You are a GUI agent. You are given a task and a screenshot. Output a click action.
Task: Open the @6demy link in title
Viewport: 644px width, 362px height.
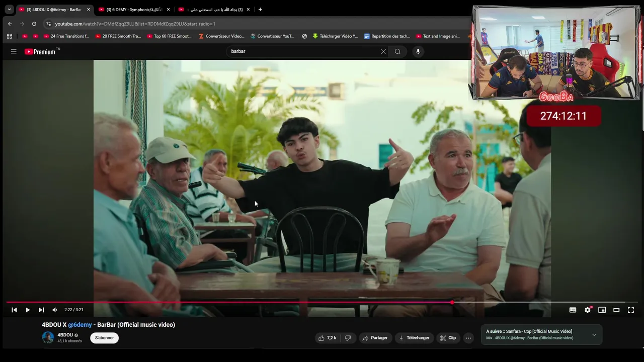click(x=80, y=325)
